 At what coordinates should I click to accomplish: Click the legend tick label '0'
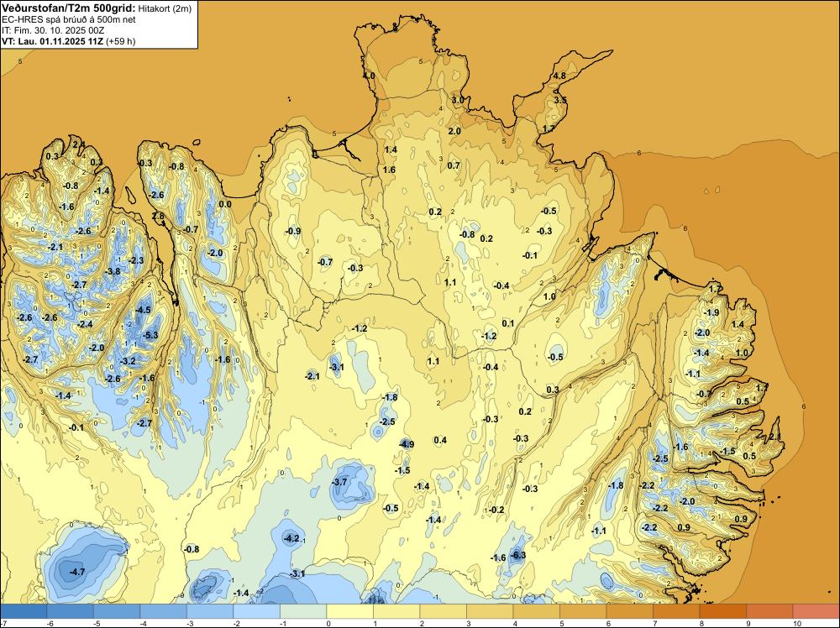[x=328, y=623]
